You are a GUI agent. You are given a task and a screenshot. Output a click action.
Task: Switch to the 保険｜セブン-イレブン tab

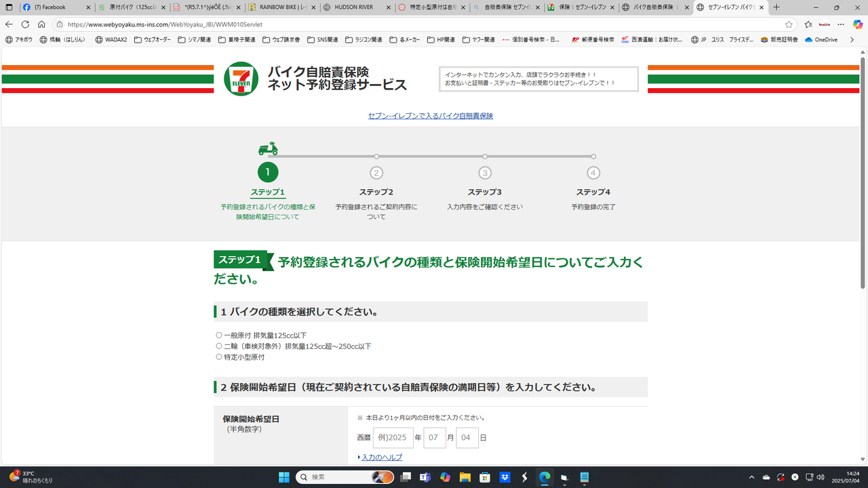coord(581,7)
